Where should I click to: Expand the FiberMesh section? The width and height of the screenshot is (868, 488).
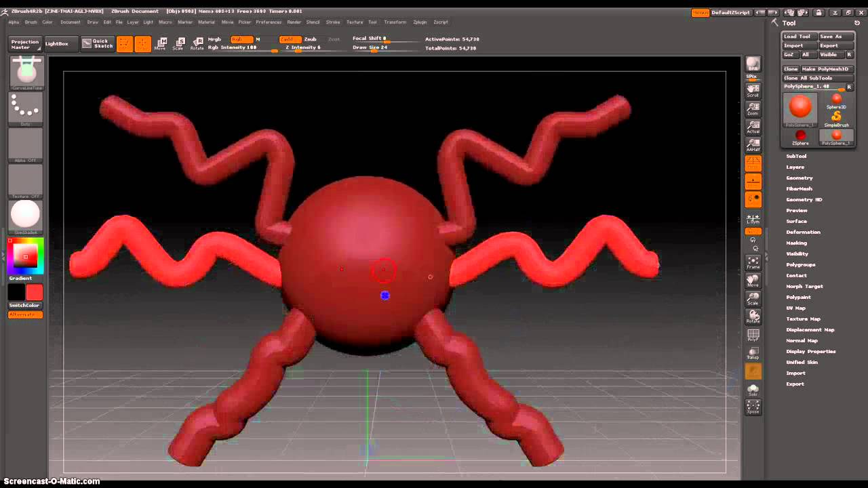click(799, 188)
